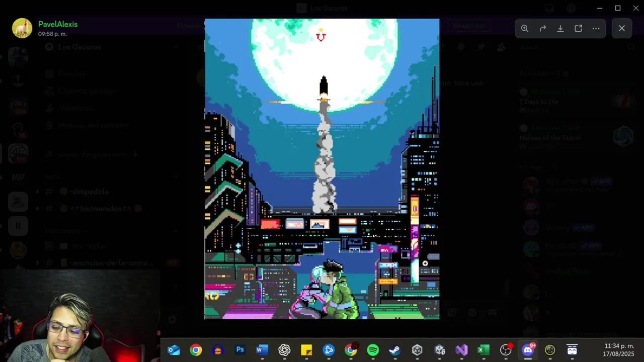Open Microsoft Word from the taskbar

coord(262,350)
